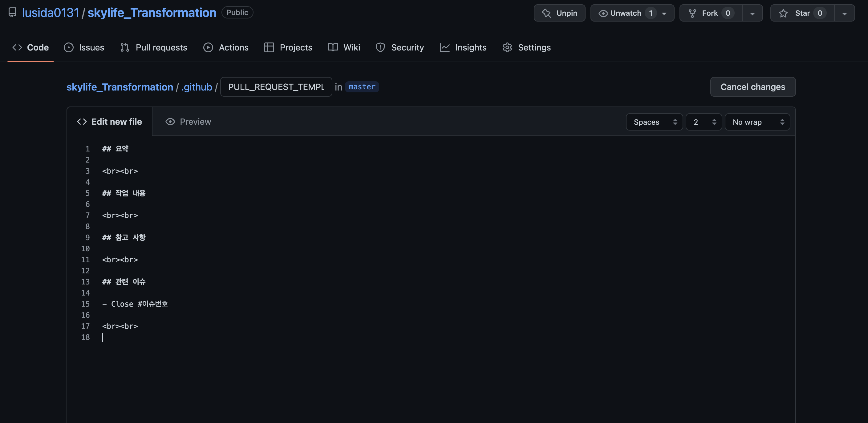This screenshot has height=423, width=868.
Task: Select the Edit new file tab
Action: point(110,122)
